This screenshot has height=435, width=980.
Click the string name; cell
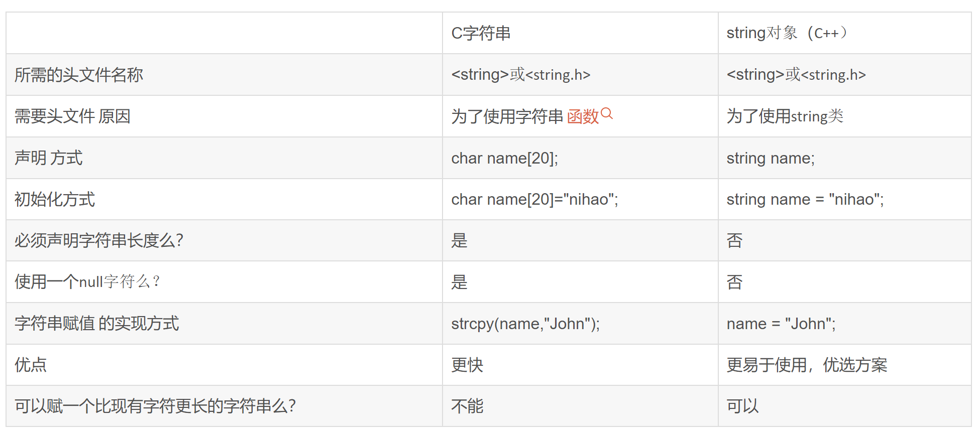pos(770,158)
